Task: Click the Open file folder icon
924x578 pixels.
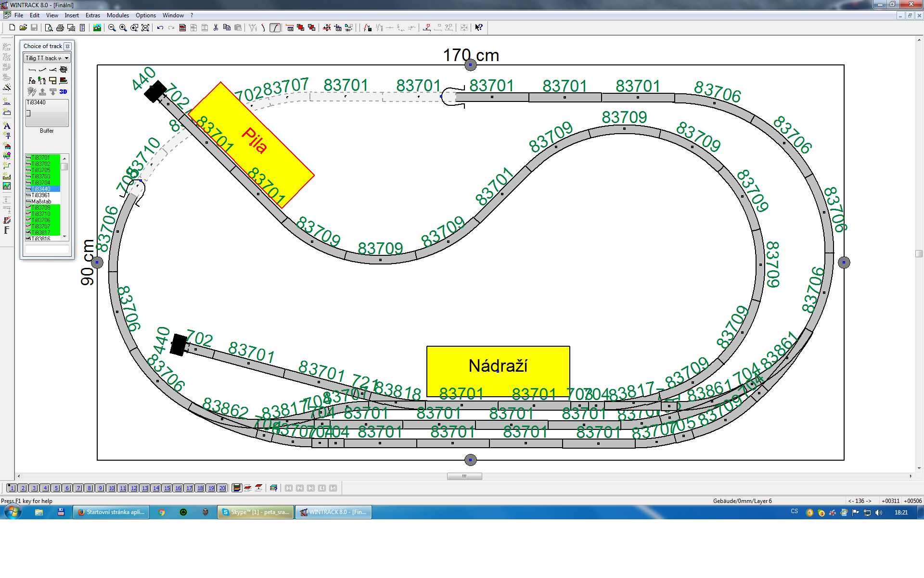Action: coord(23,28)
